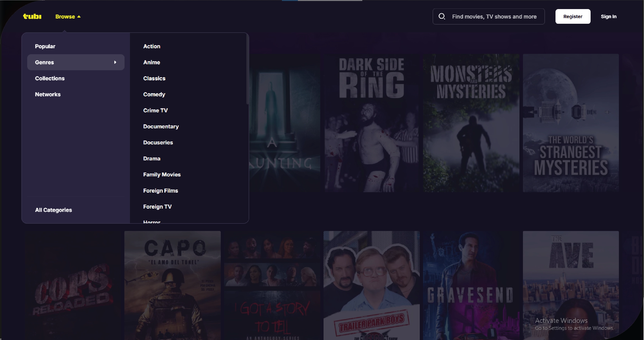Open Dark Side of the Ring poster

(371, 123)
